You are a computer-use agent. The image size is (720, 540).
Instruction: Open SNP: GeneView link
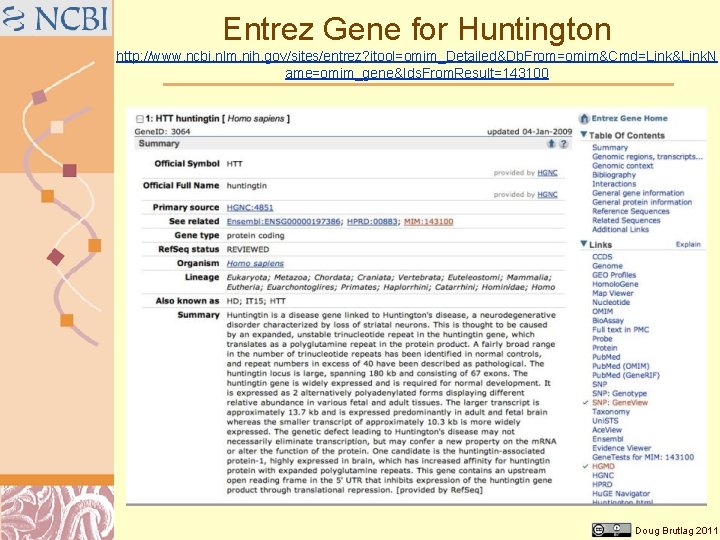point(619,403)
